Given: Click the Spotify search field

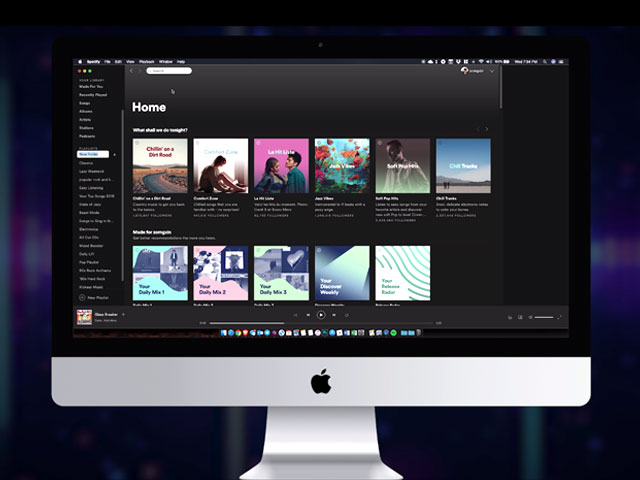Looking at the screenshot, I should pos(169,71).
